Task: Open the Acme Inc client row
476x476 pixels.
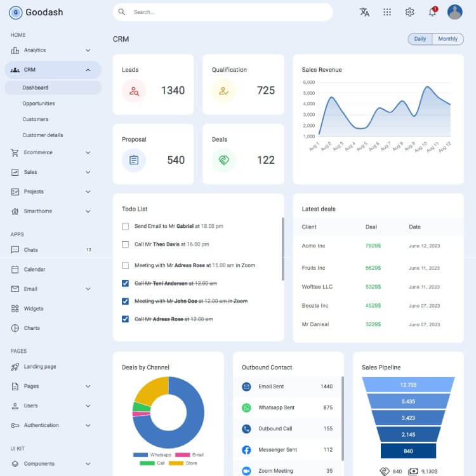Action: [378, 246]
